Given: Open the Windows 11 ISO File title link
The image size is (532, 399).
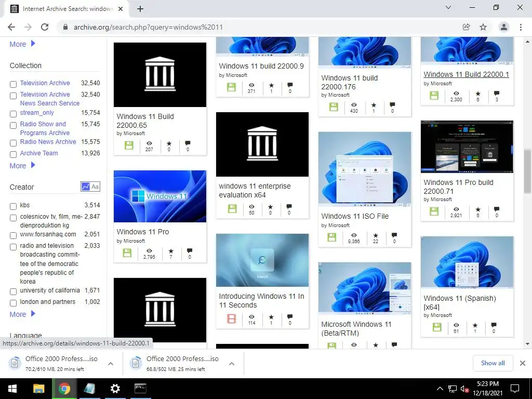Looking at the screenshot, I should click(x=355, y=216).
